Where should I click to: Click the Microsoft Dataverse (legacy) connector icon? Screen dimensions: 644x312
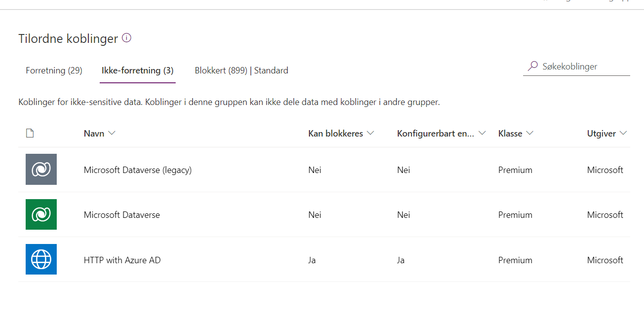tap(41, 169)
